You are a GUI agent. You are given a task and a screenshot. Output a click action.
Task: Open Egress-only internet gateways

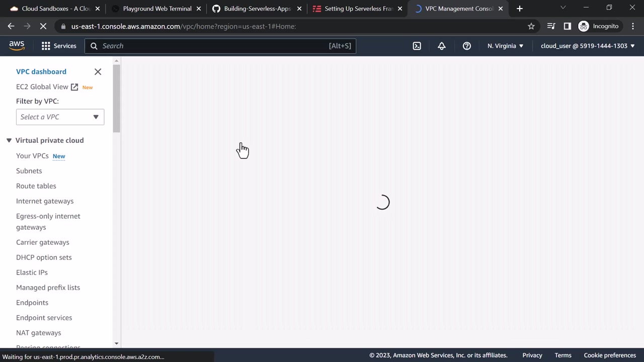click(x=48, y=222)
